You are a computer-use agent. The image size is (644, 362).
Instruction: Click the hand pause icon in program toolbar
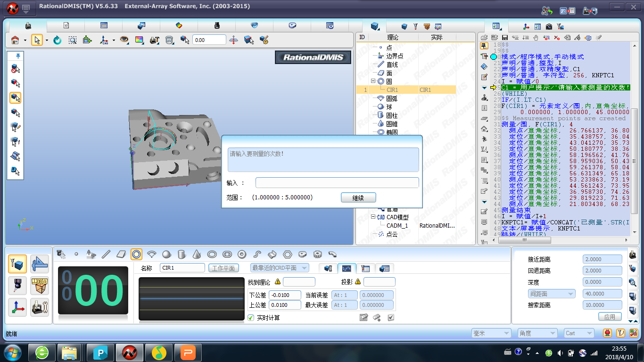point(536,37)
